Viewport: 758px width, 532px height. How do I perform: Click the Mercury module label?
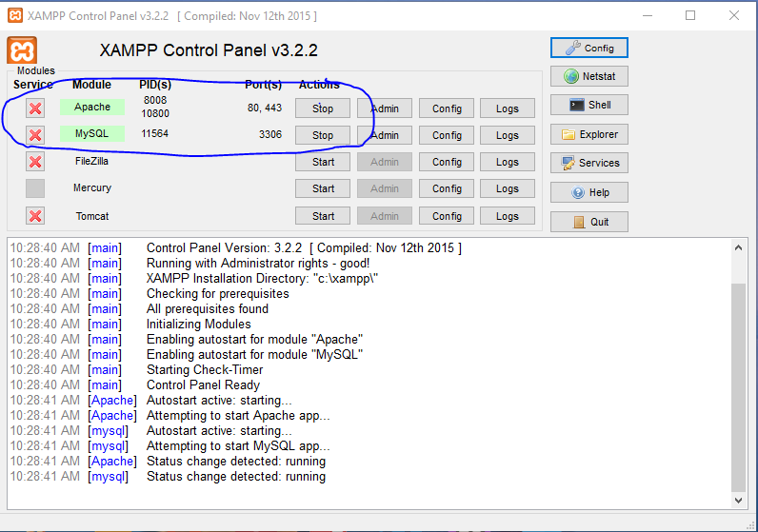click(92, 187)
